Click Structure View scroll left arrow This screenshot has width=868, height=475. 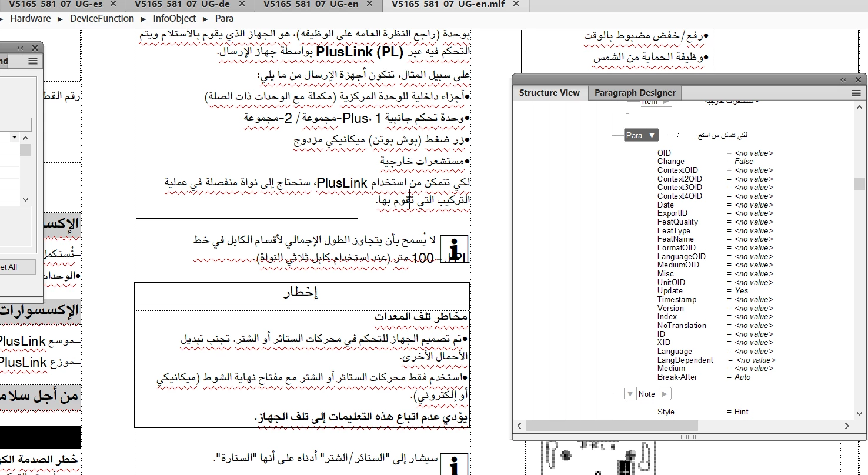pos(519,426)
